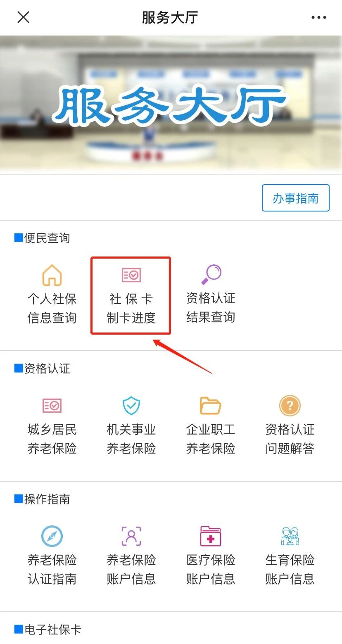This screenshot has width=342, height=644.
Task: Open 个人社保信息查询 house icon
Action: click(x=52, y=275)
